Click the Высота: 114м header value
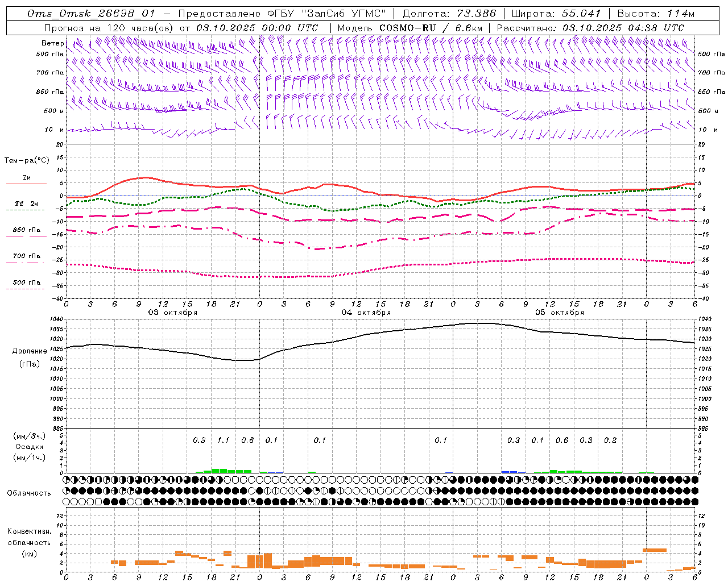Image resolution: width=728 pixels, height=582 pixels. pyautogui.click(x=656, y=14)
